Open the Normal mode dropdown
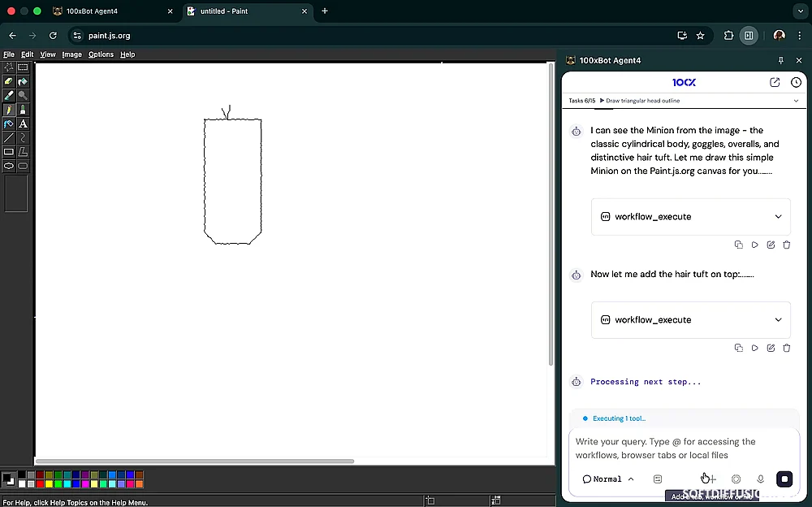812x507 pixels. pyautogui.click(x=607, y=479)
